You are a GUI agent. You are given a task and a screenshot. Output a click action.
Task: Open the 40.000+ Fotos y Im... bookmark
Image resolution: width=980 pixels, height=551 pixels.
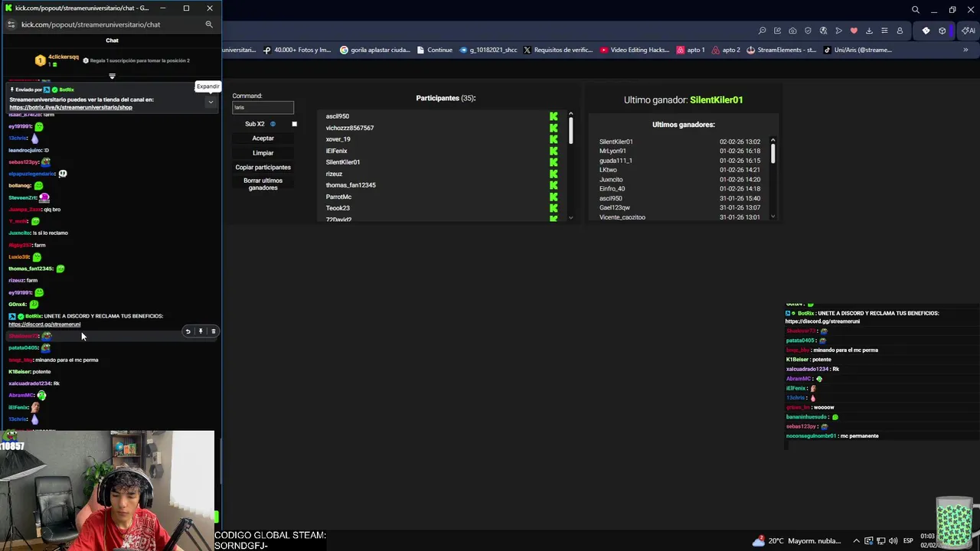297,50
